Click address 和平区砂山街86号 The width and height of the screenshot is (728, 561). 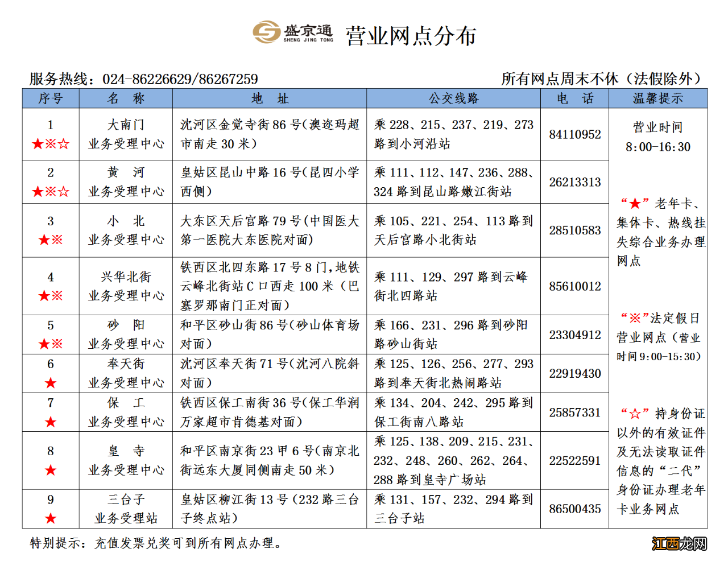[x=270, y=335]
